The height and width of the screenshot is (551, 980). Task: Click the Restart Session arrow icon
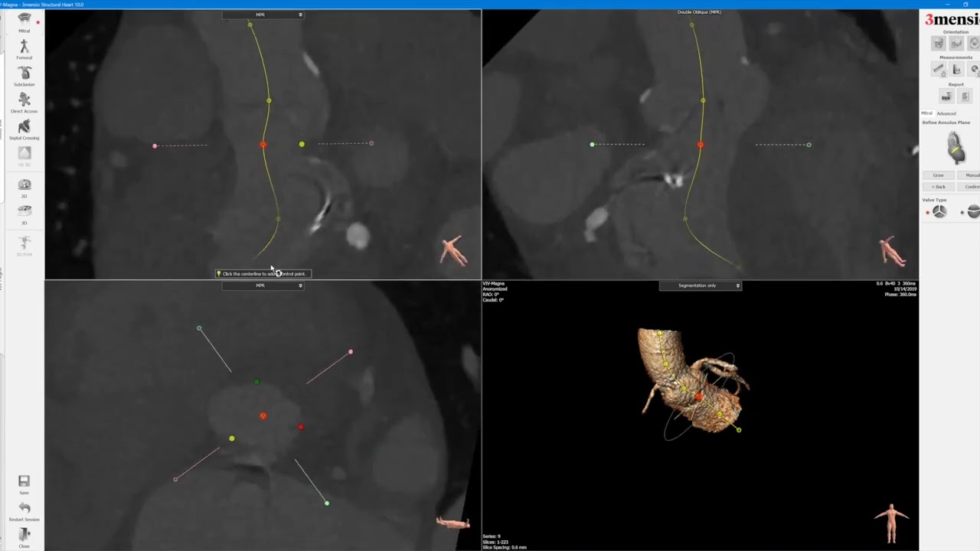pyautogui.click(x=24, y=507)
